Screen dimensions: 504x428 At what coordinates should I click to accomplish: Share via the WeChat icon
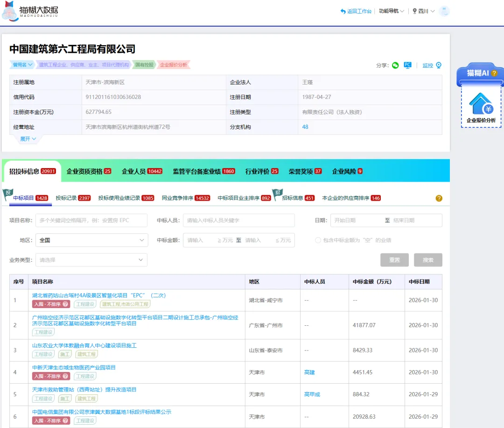click(x=395, y=65)
